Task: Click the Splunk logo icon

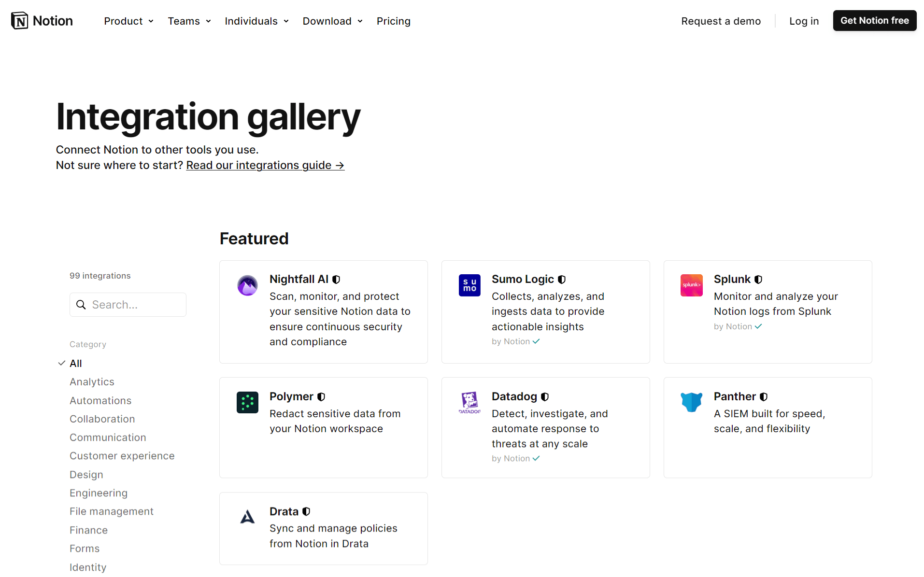Action: [x=691, y=285]
